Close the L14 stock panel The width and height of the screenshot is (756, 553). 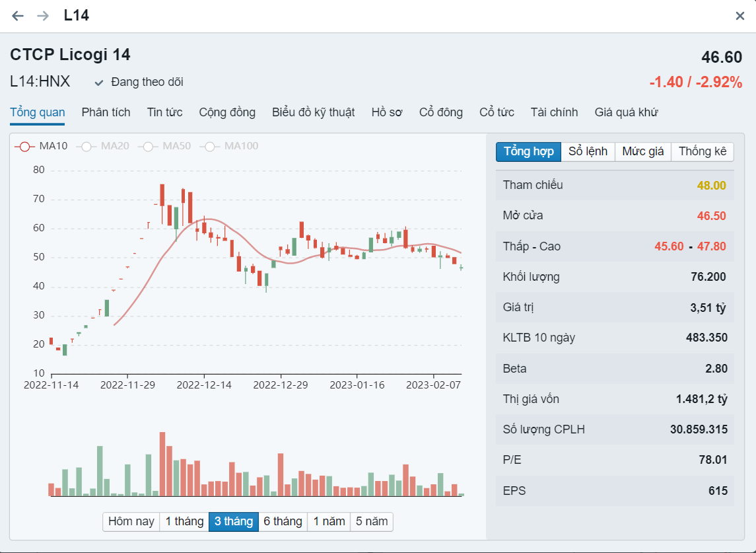pyautogui.click(x=739, y=16)
